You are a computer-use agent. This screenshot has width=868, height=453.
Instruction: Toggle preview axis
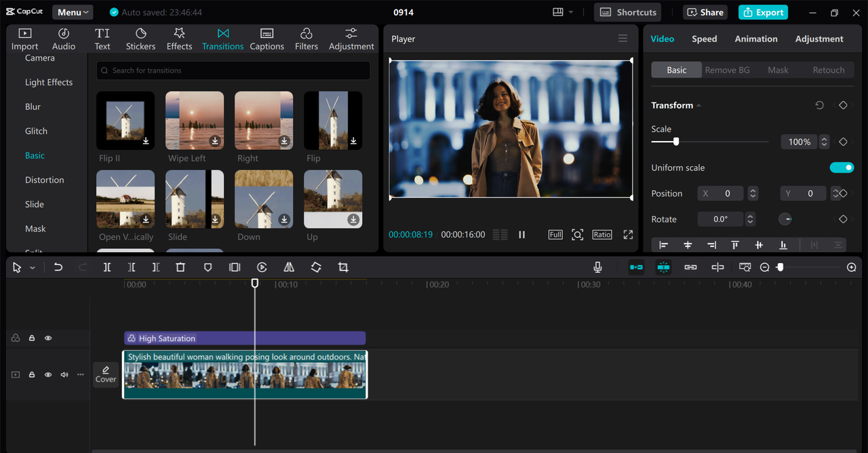(717, 267)
